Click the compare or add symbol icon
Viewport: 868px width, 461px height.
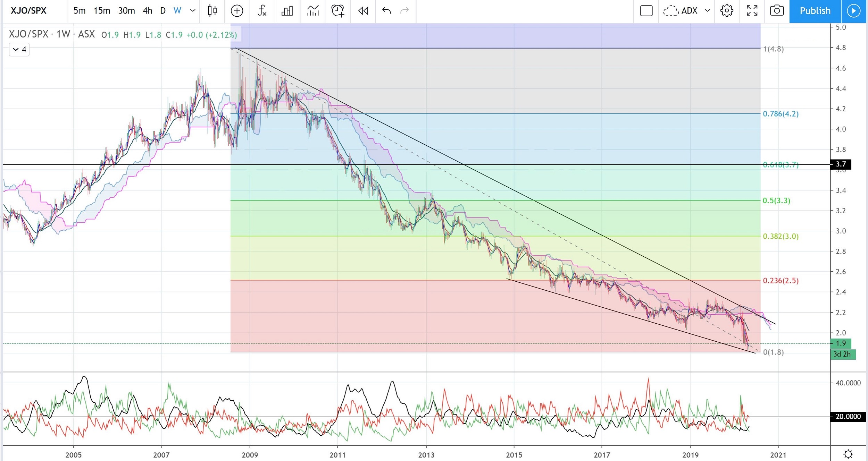237,11
